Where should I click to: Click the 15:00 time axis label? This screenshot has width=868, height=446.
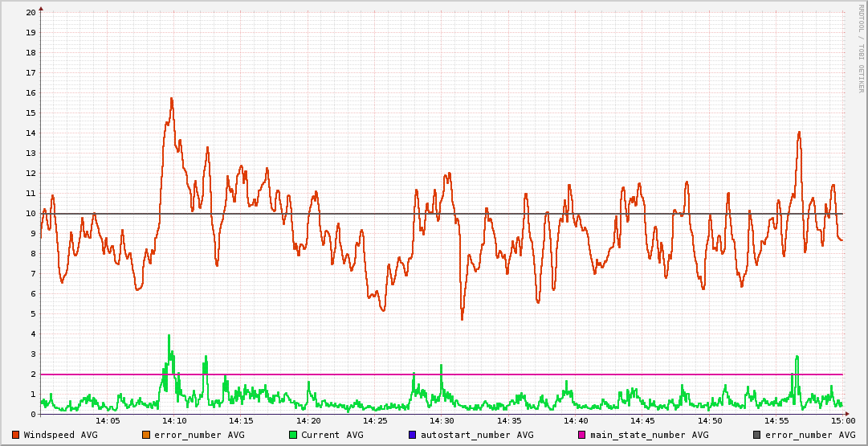(842, 421)
